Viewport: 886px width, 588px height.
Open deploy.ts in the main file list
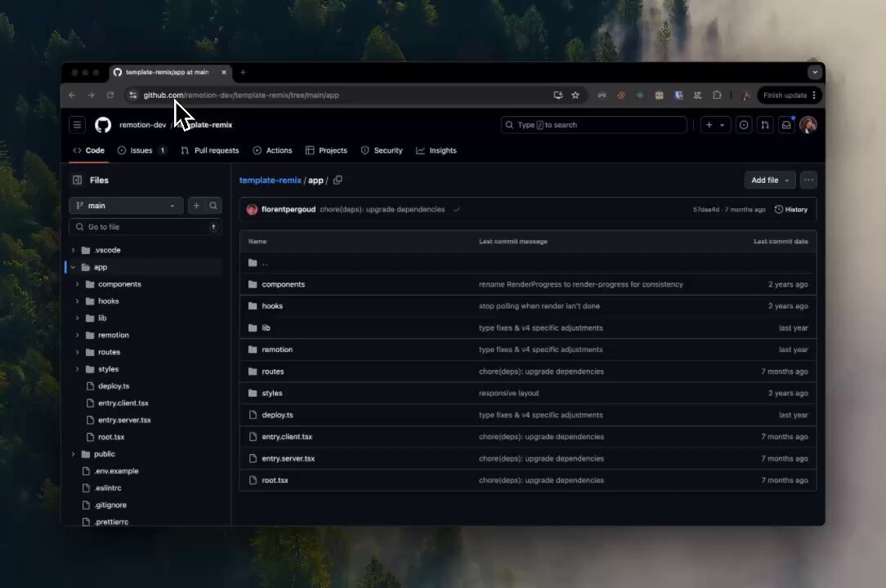[x=277, y=415]
